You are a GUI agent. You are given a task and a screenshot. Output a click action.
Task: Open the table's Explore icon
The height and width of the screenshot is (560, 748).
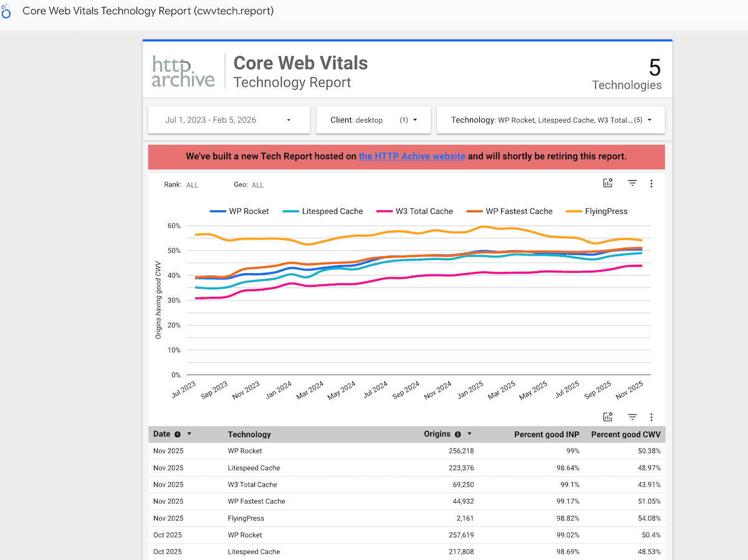click(x=608, y=417)
